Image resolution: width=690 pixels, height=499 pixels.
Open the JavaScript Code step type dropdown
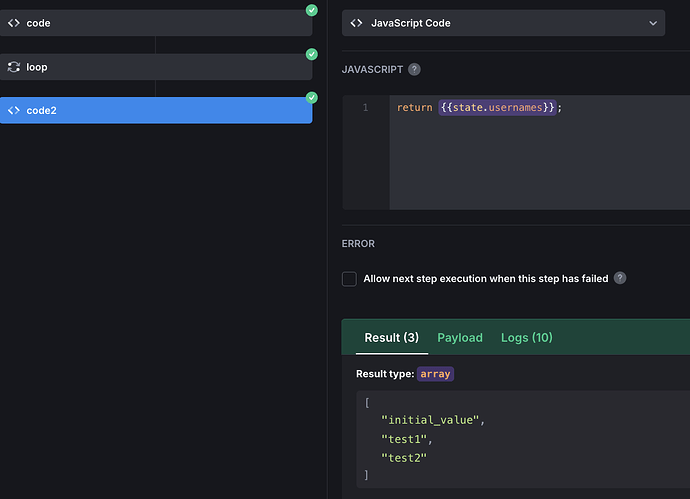(x=503, y=23)
